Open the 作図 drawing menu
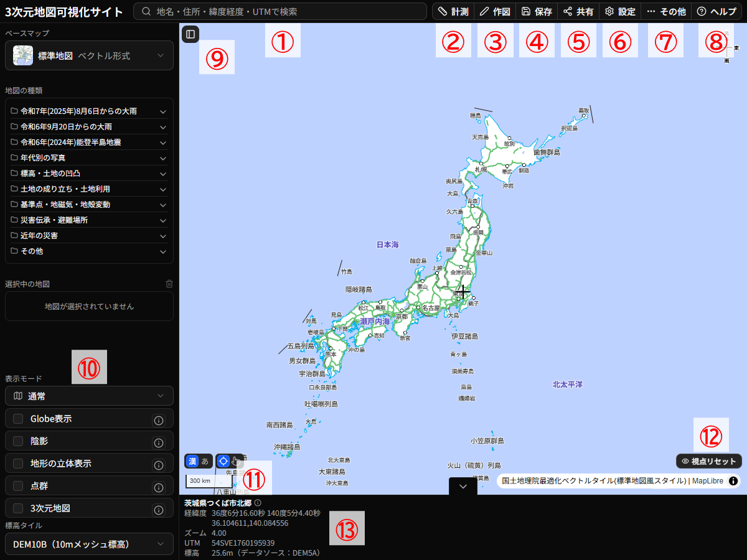This screenshot has height=560, width=747. [x=495, y=11]
